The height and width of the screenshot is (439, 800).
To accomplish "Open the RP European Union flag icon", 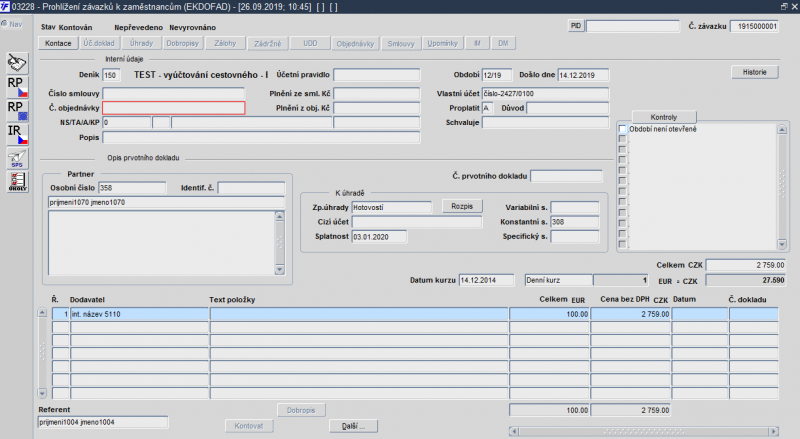I will [17, 111].
